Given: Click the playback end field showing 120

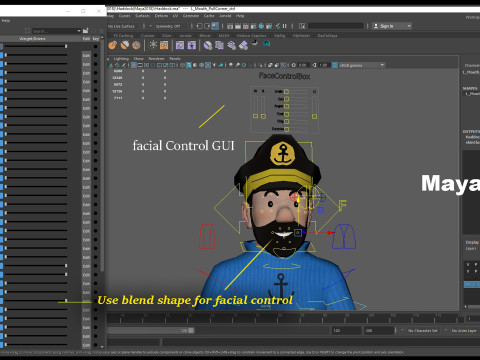Looking at the screenshot, I should click(346, 331).
